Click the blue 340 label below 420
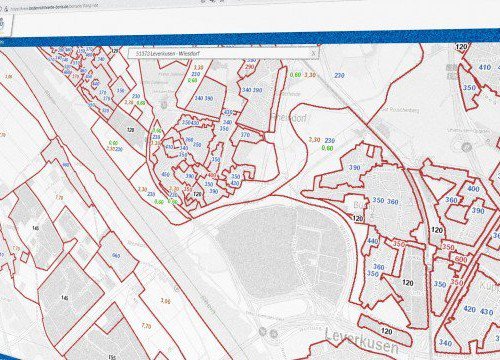This screenshot has height=360, width=500. (x=445, y=343)
